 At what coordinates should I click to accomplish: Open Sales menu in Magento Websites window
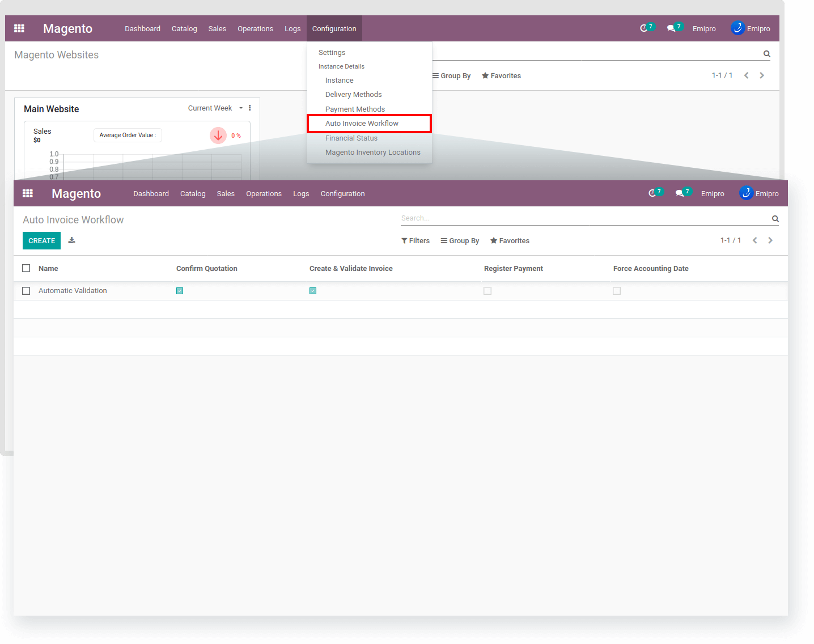[x=217, y=29]
